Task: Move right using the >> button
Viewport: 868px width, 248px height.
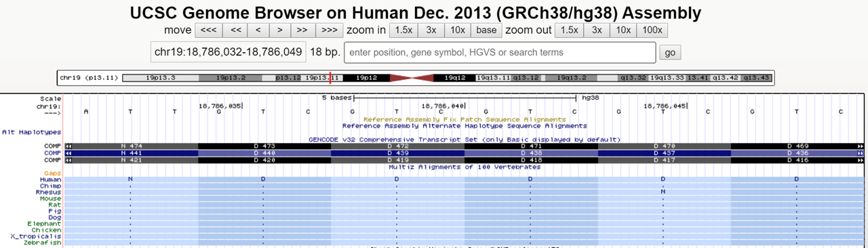Action: tap(302, 30)
